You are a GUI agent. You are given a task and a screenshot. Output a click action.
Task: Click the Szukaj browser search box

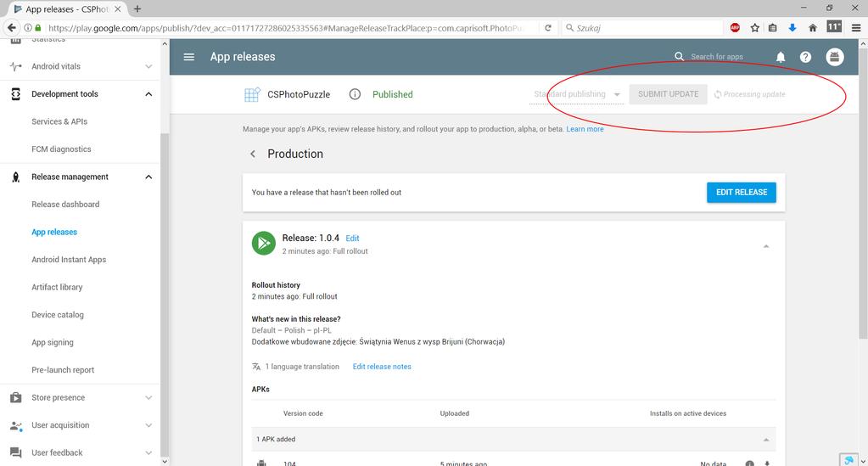coord(642,28)
